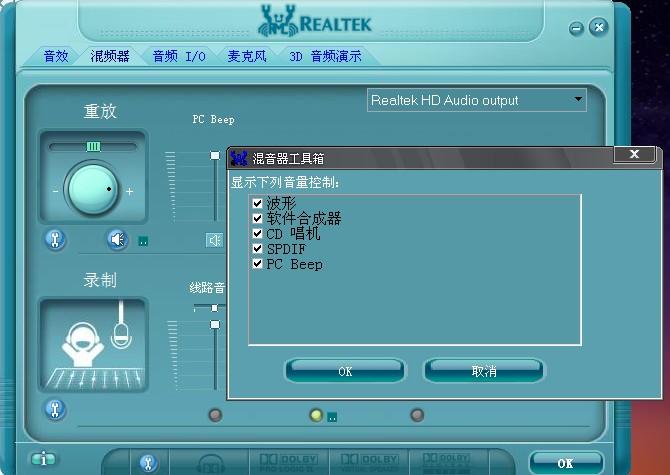This screenshot has width=670, height=475.
Task: Click the 软件合成器 list entry text
Action: pyautogui.click(x=304, y=218)
